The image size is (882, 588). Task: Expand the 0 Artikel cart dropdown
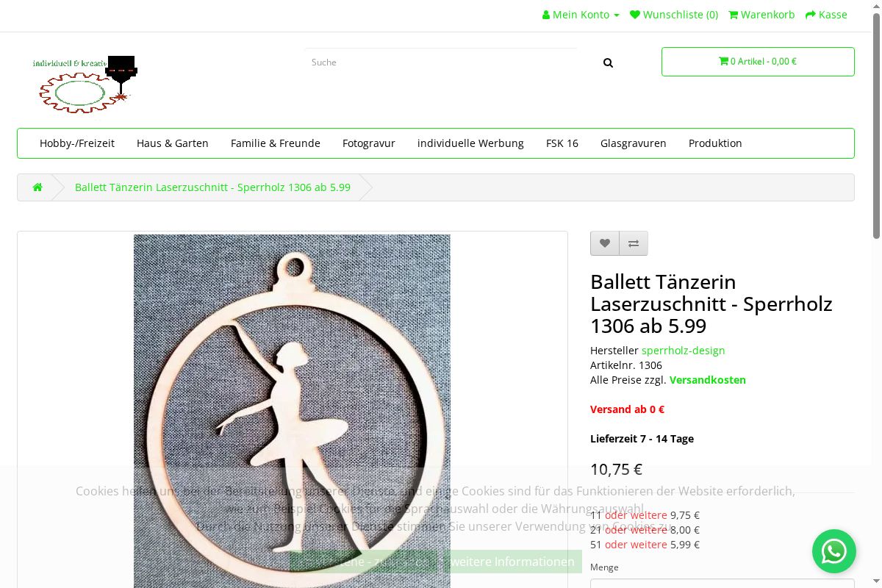pyautogui.click(x=758, y=62)
